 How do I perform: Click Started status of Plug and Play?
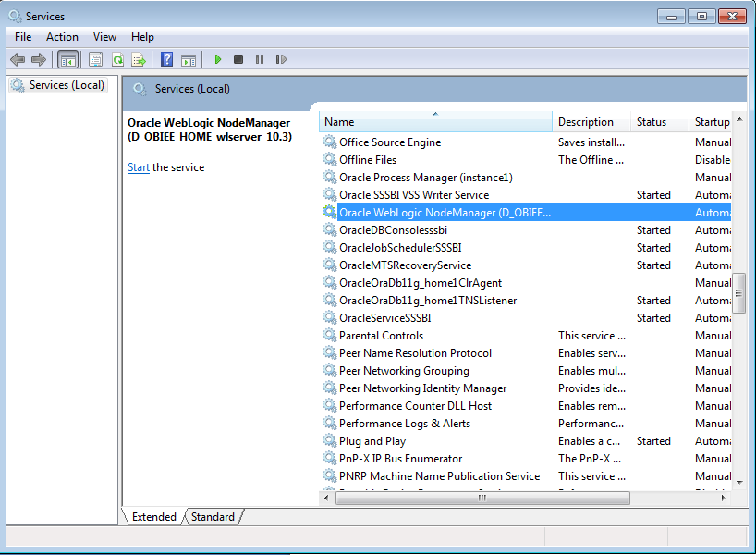coord(653,440)
